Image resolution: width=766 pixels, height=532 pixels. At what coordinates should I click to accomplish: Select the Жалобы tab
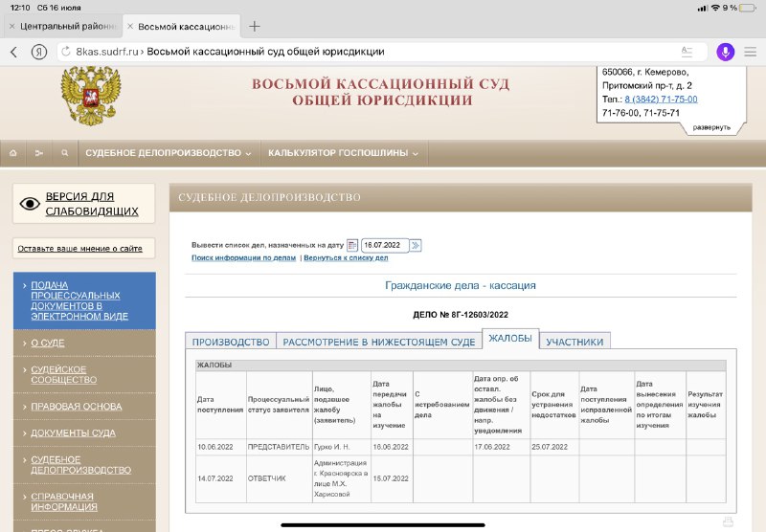coord(510,338)
